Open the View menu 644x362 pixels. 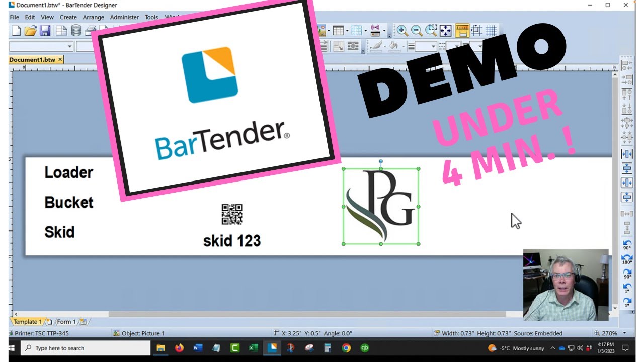pos(47,17)
